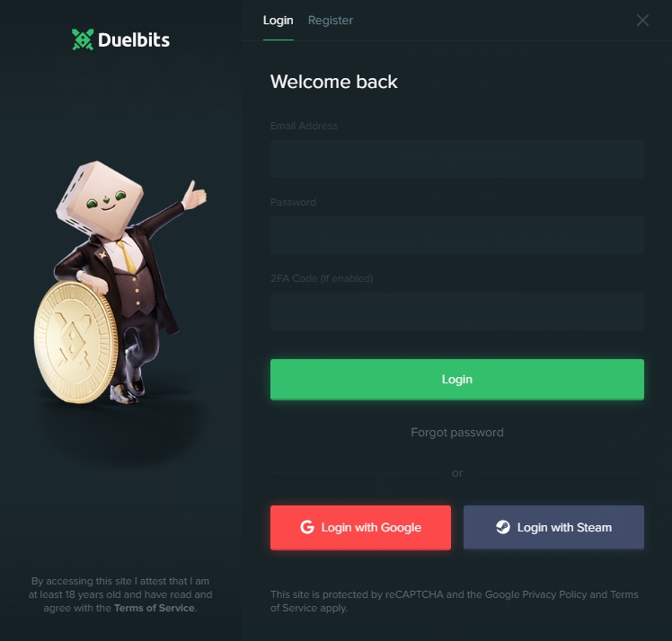
Task: Click the dice-head mascot's face
Action: pos(106,202)
